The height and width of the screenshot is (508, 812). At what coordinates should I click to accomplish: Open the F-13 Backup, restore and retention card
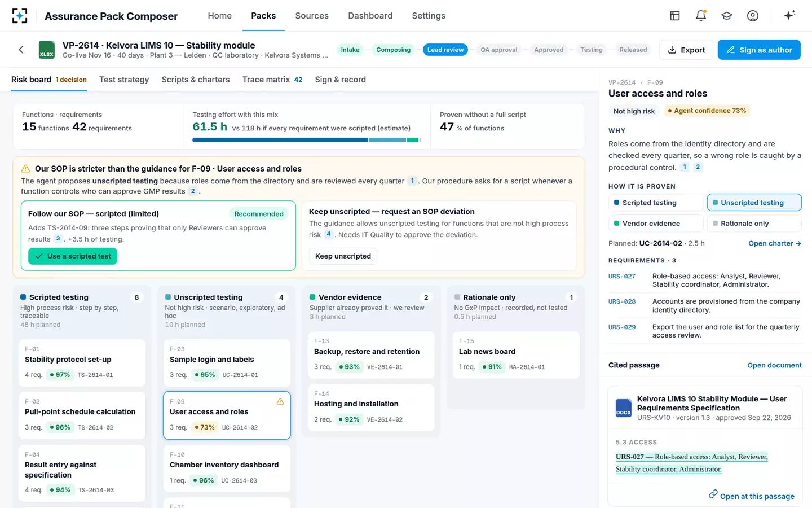click(x=372, y=354)
